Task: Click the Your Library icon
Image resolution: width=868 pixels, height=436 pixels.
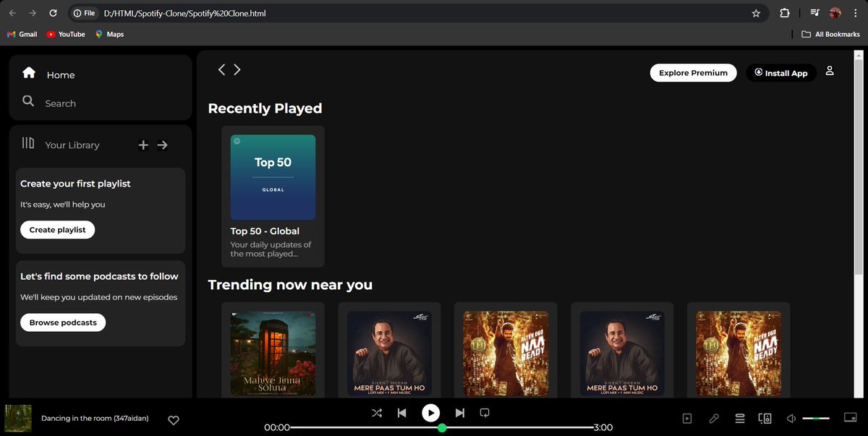Action: (28, 143)
